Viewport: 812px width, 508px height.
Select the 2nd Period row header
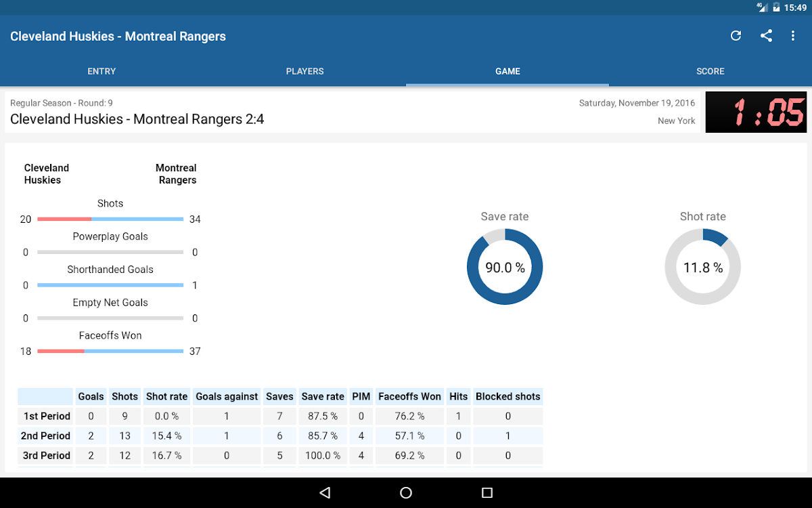(46, 436)
